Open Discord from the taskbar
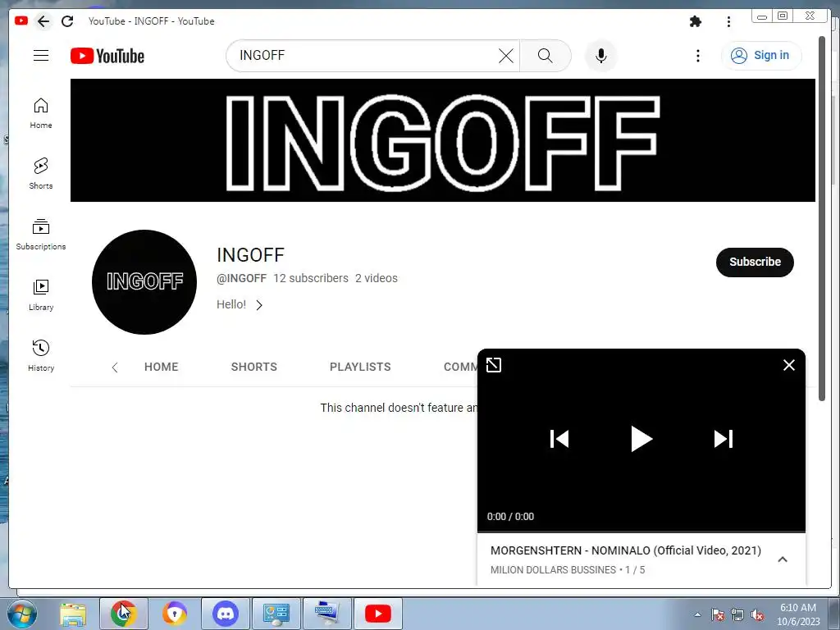The image size is (840, 630). tap(226, 614)
